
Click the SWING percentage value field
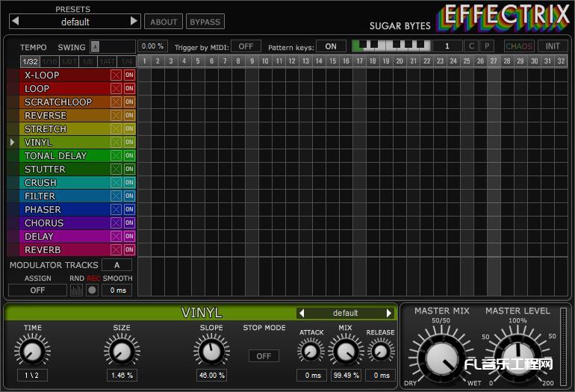click(153, 46)
